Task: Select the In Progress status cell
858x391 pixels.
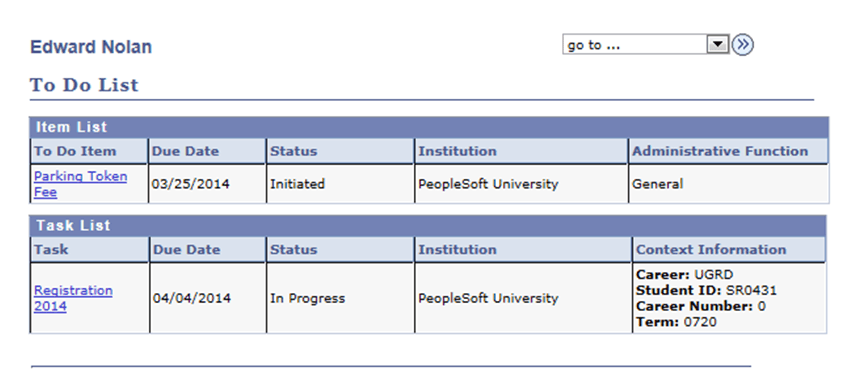Action: pyautogui.click(x=340, y=299)
